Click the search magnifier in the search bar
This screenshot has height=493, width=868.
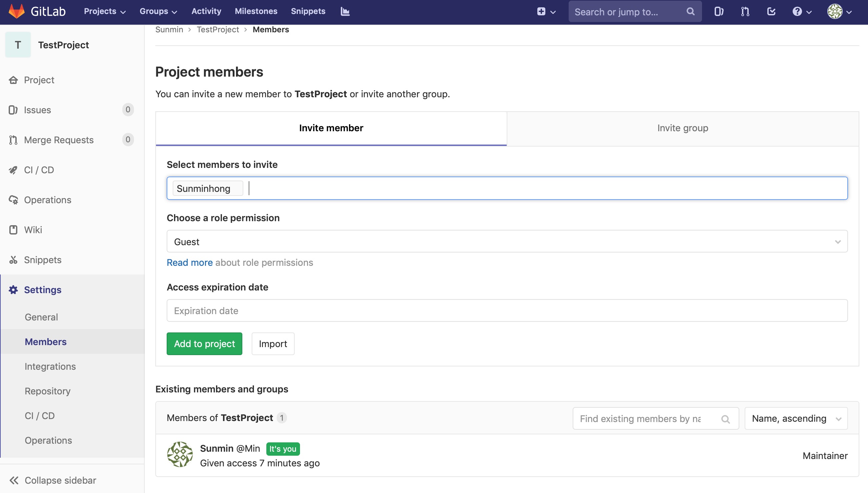(x=691, y=11)
